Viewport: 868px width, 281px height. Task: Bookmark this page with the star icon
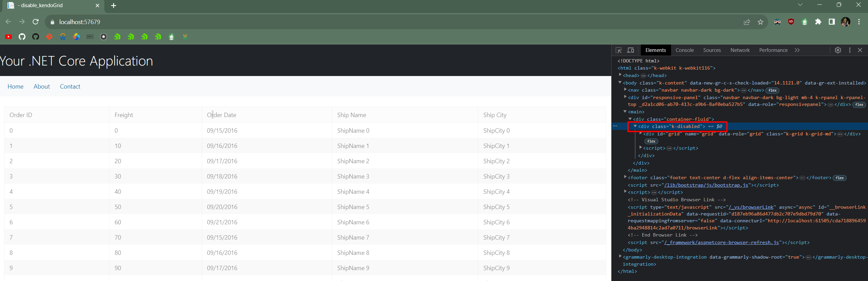pos(760,22)
